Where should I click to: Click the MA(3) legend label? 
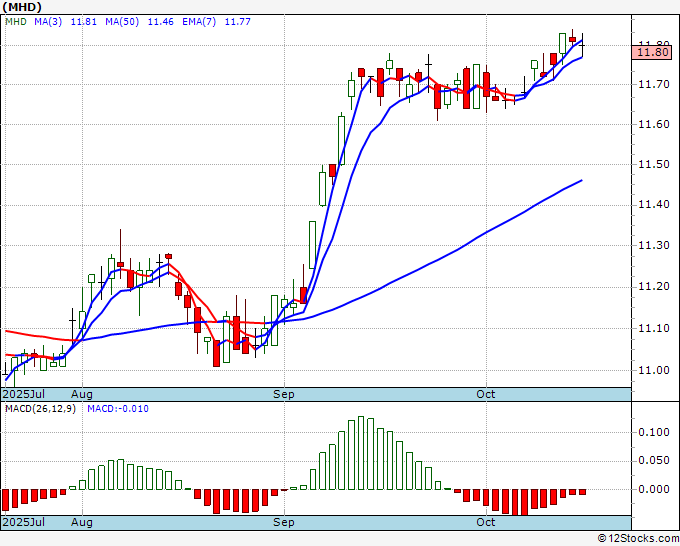click(48, 22)
